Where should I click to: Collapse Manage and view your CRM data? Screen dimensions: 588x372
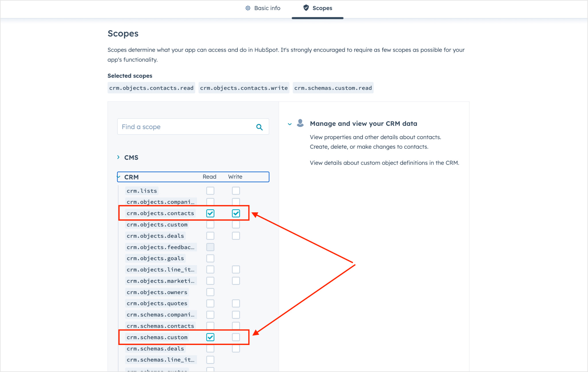coord(290,124)
